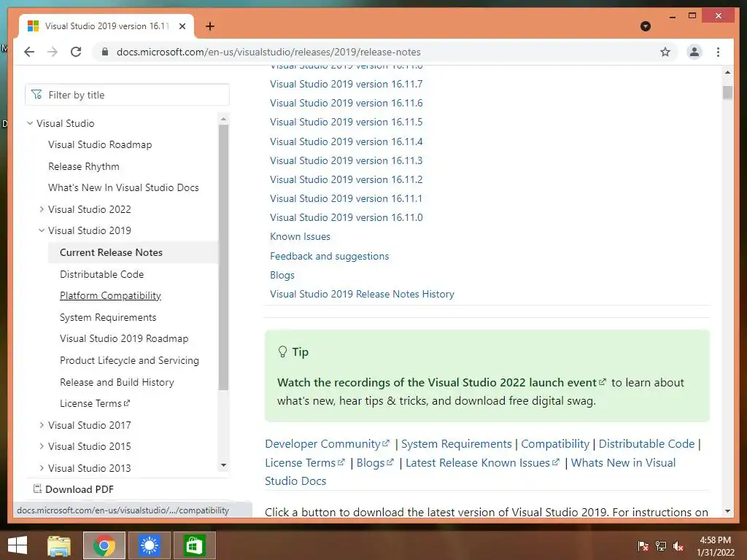Expand the Visual Studio 2022 node
This screenshot has width=747, height=560.
(x=42, y=209)
